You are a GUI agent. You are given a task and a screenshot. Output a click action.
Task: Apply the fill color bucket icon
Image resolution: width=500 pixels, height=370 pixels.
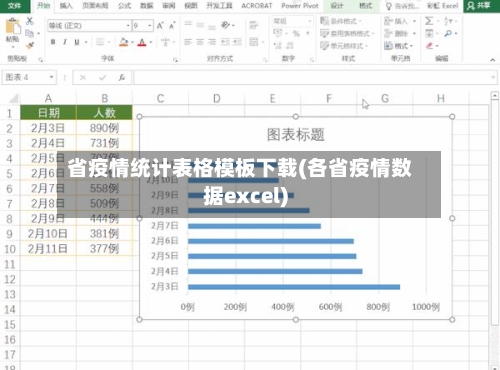(x=124, y=42)
